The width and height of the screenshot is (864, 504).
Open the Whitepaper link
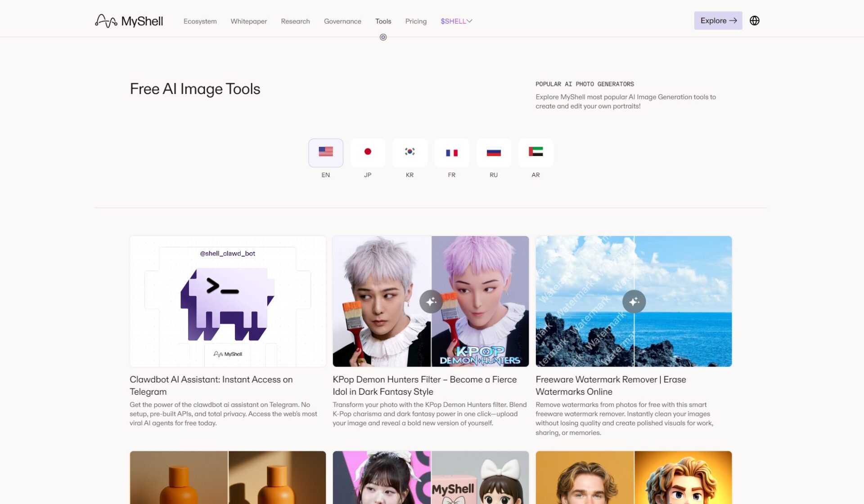[x=248, y=21]
